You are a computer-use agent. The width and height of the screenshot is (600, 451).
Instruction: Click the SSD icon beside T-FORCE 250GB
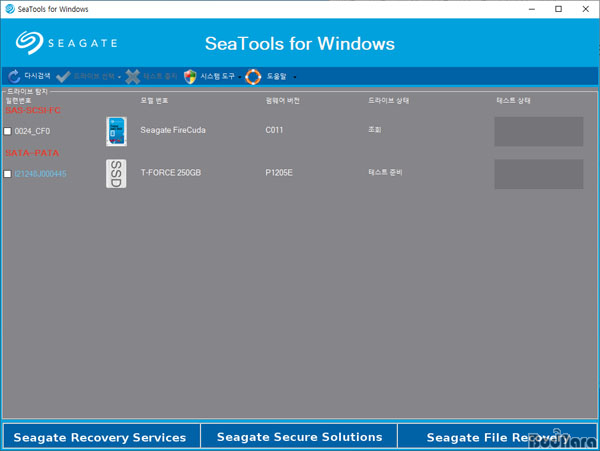[116, 174]
